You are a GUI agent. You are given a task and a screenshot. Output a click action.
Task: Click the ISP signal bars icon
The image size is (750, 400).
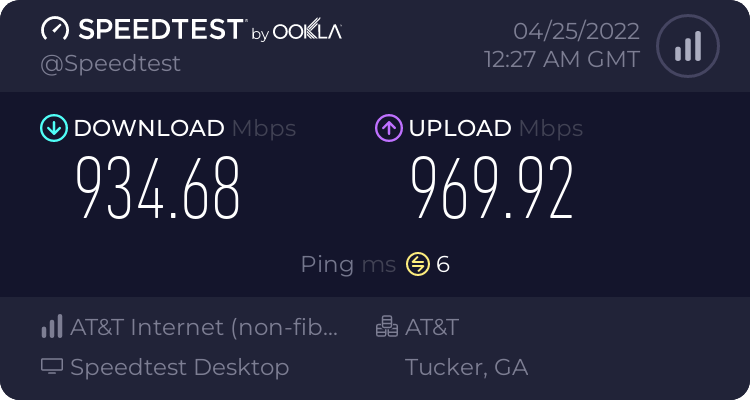pos(52,326)
